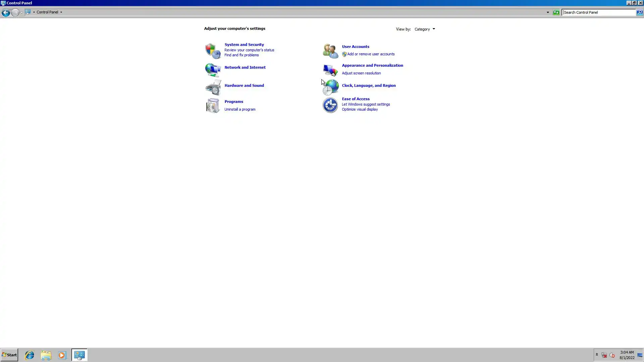This screenshot has height=362, width=644.
Task: Click the Hardware and Sound printer icon
Action: pos(213,88)
